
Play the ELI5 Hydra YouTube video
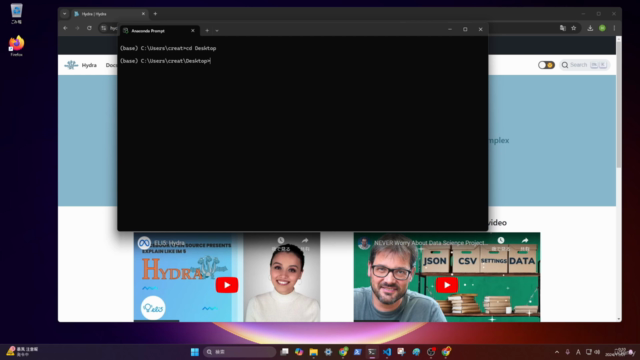(227, 285)
